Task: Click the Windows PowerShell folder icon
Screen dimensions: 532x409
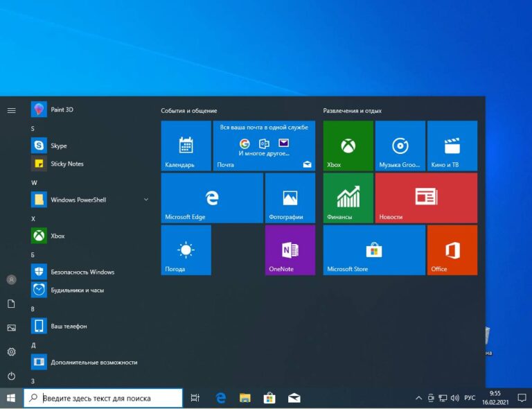Action: (39, 200)
